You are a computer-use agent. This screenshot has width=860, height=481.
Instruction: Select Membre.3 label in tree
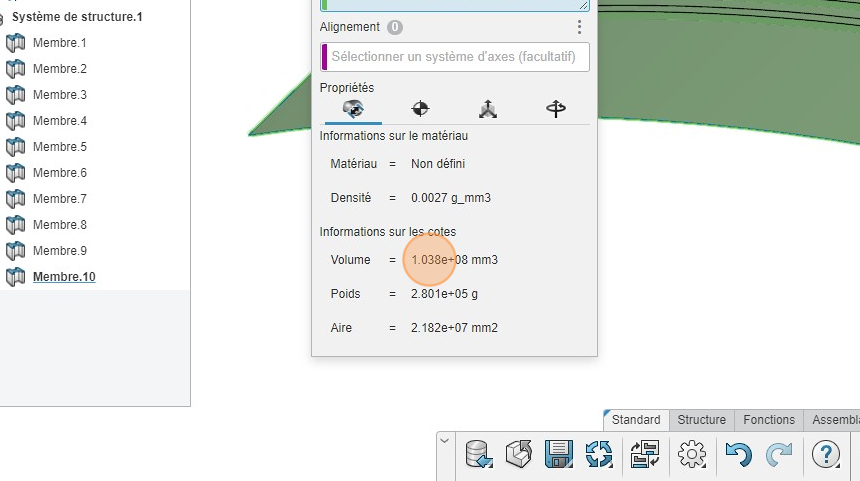(x=59, y=95)
